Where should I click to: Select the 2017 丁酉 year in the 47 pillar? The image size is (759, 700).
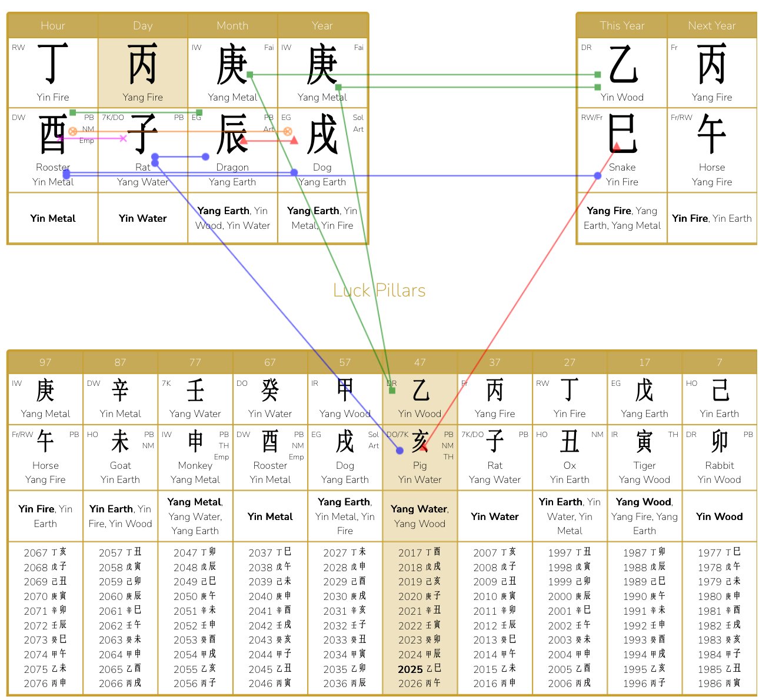coord(420,553)
